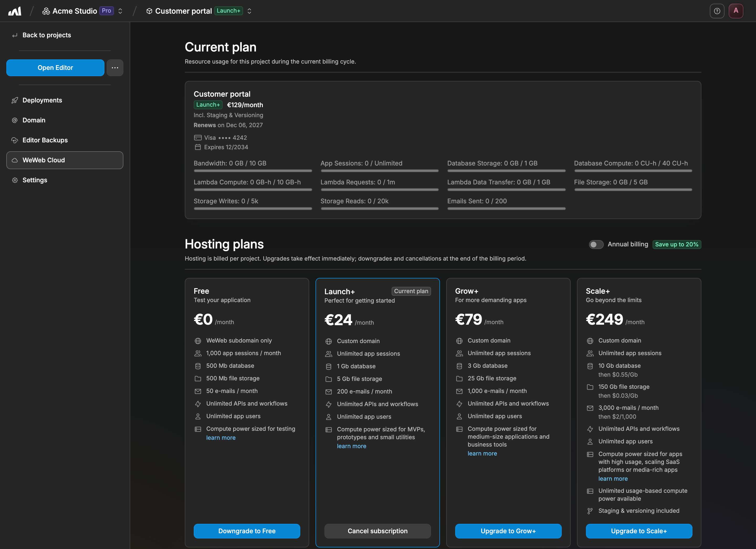
Task: Click the WeWeb Cloud cloud icon
Action: point(15,160)
